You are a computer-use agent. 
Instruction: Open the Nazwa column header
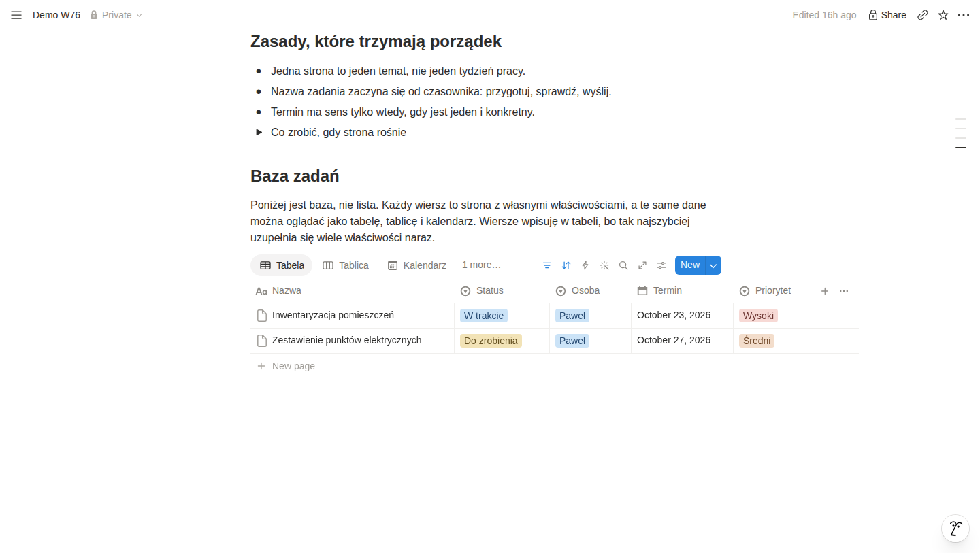pyautogui.click(x=353, y=291)
